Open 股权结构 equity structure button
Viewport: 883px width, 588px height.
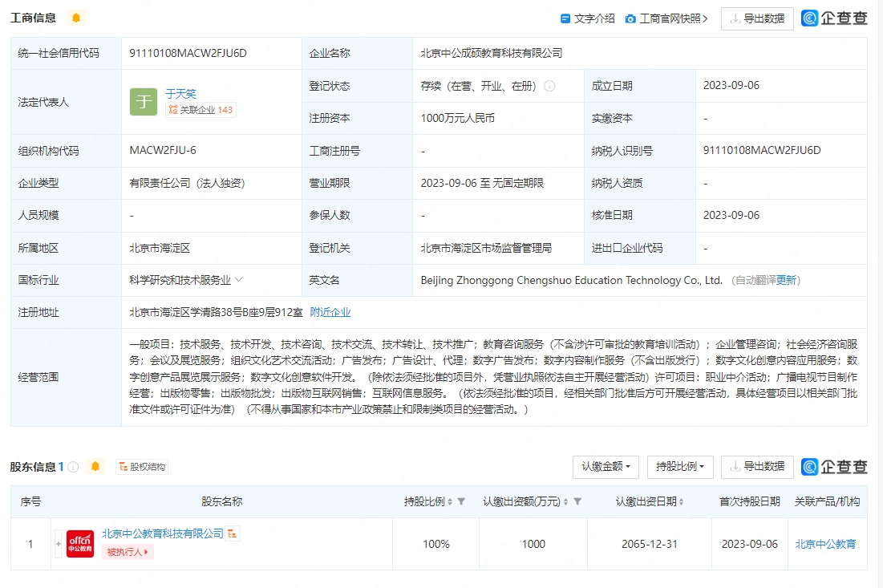142,467
